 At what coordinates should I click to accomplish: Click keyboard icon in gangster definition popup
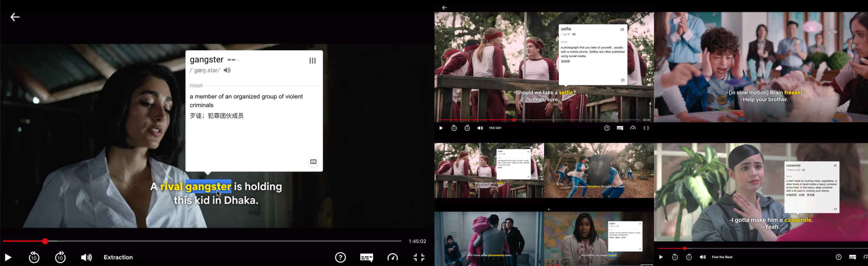click(x=313, y=162)
